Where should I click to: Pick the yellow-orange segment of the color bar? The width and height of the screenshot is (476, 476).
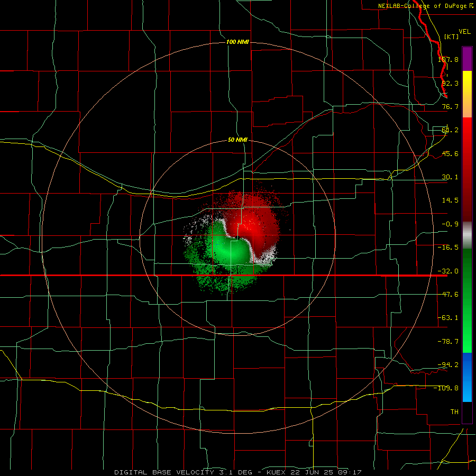(467, 94)
